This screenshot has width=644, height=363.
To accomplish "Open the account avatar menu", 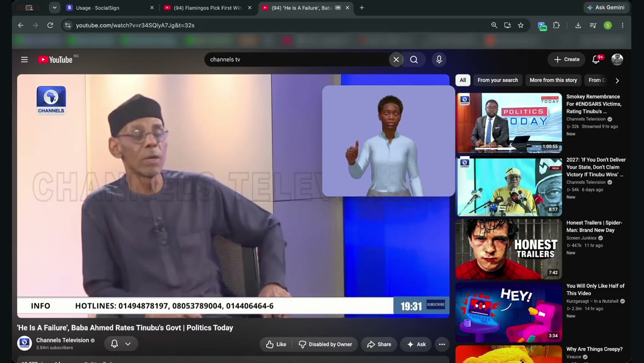I will 617,60.
